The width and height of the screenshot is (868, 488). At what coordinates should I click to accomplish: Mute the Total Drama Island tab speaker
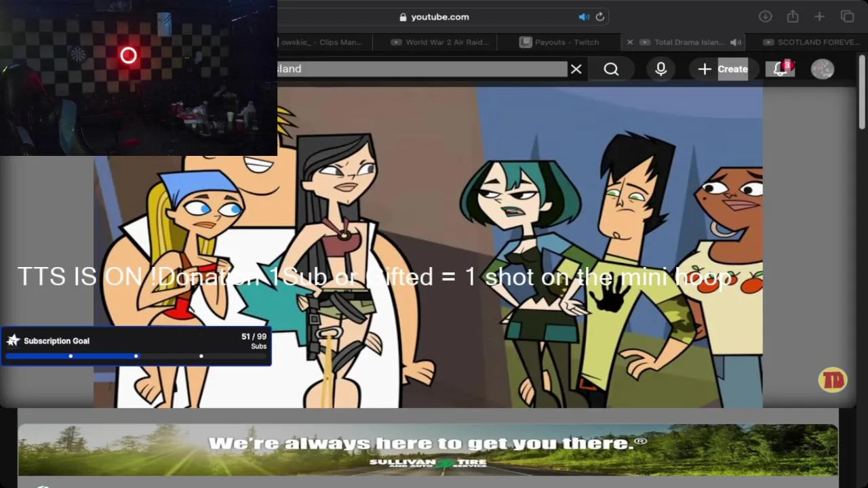pos(736,42)
